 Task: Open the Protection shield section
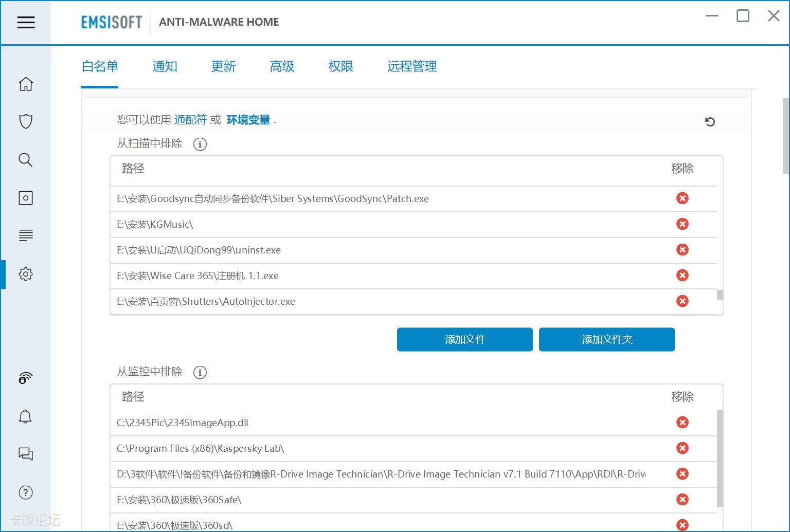(26, 121)
